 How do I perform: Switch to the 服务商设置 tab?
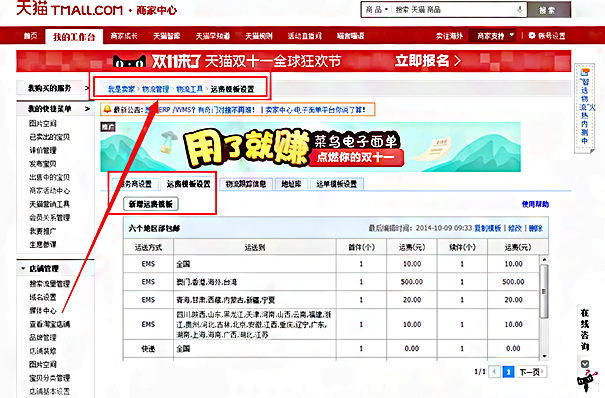[x=135, y=184]
